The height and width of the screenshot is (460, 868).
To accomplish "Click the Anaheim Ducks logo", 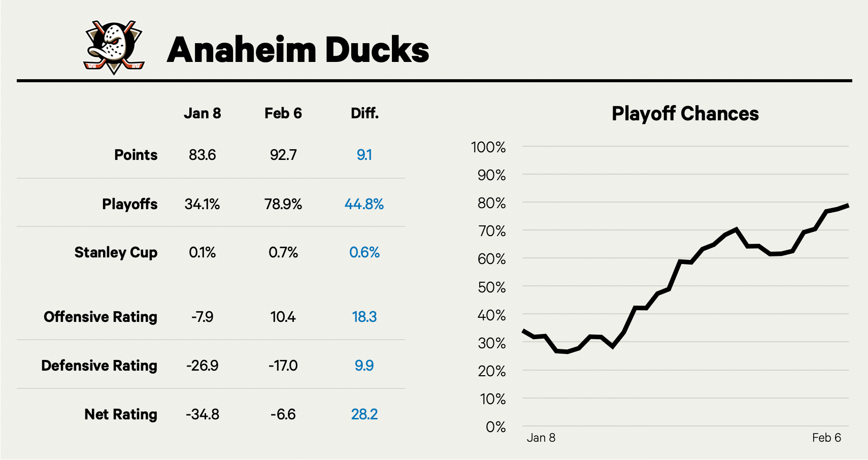I will point(114,48).
